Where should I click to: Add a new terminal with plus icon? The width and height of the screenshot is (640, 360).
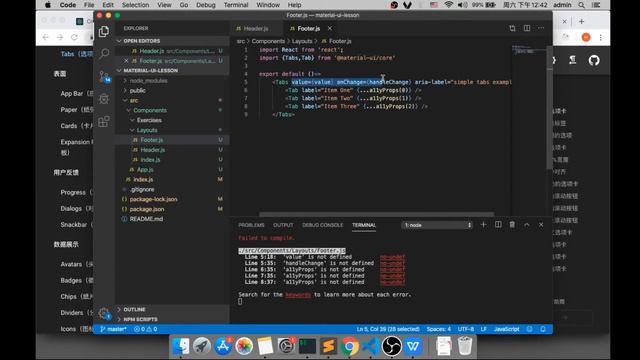coord(483,224)
